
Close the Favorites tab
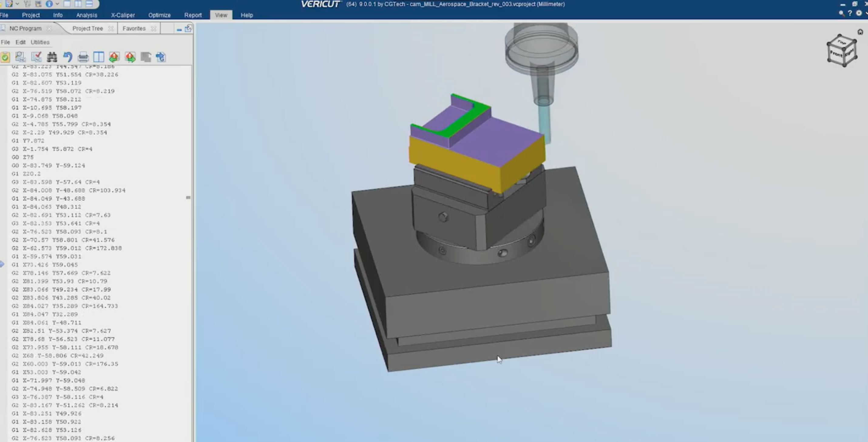point(154,28)
